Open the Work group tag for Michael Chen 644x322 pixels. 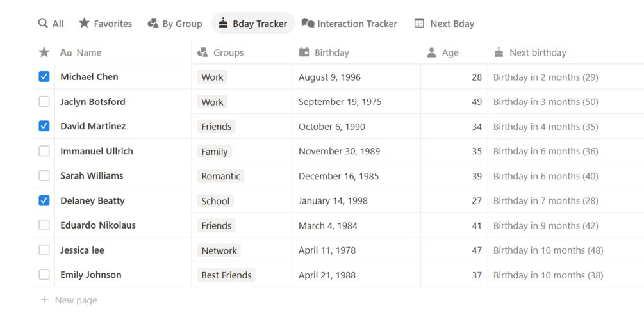tap(212, 77)
